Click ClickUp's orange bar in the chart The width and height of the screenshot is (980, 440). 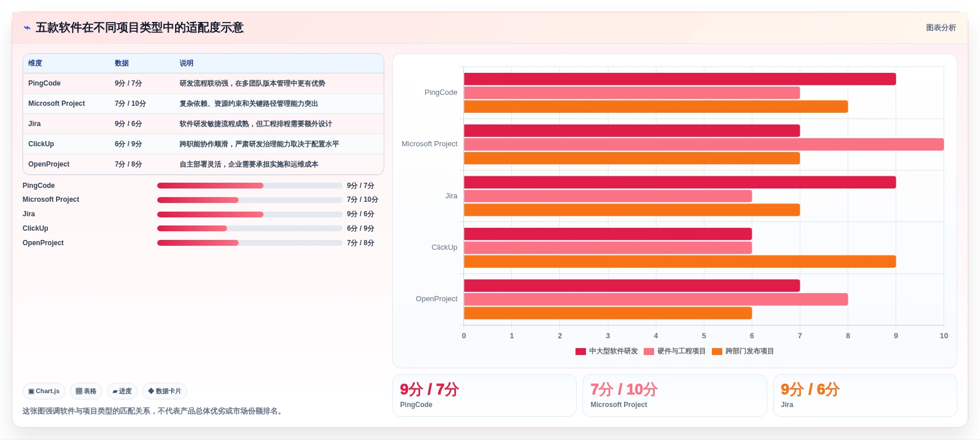point(680,261)
